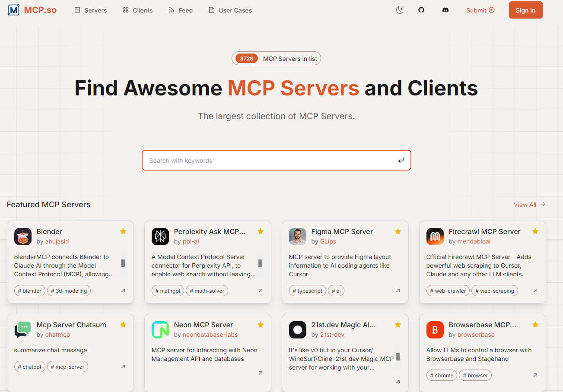Click the 21st.dev card star icon
563x392 pixels.
click(x=398, y=325)
